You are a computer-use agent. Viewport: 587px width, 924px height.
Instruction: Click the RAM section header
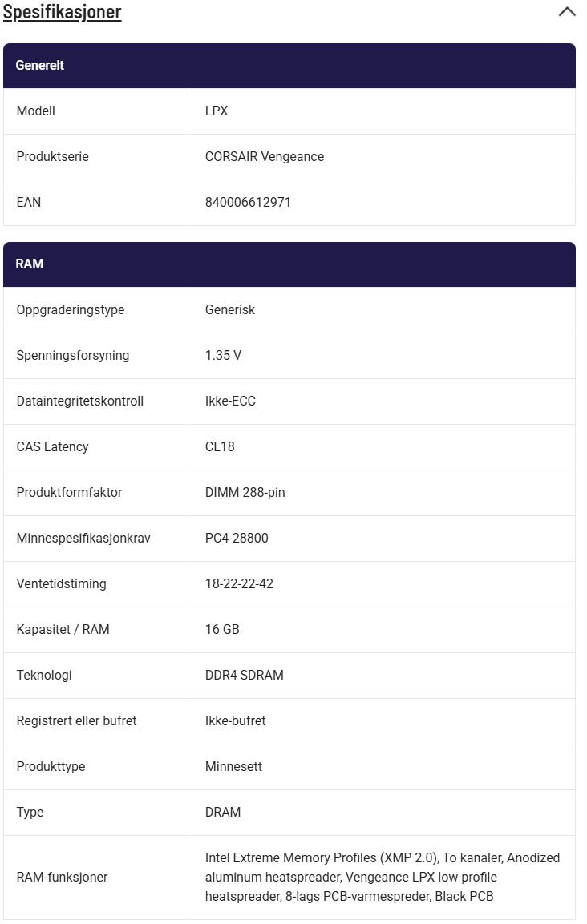pos(30,264)
